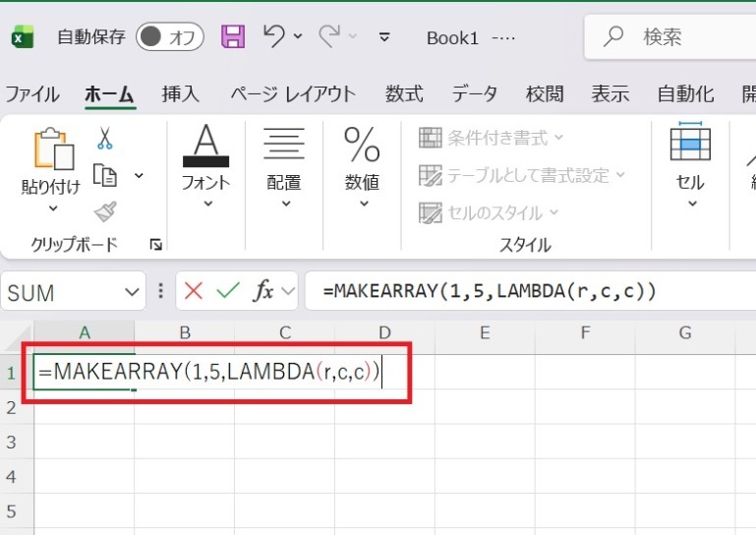The height and width of the screenshot is (535, 756).
Task: Select column B header
Action: 185,332
